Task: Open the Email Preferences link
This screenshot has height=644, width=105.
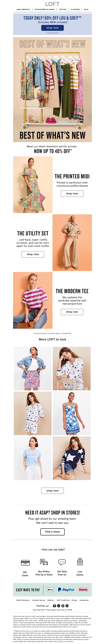Action: click(x=23, y=600)
